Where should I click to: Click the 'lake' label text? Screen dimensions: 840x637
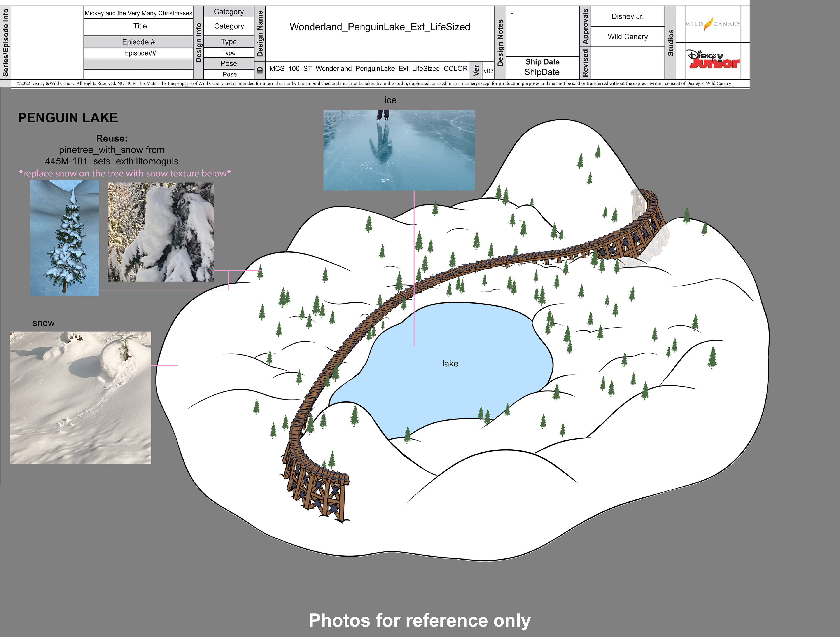point(450,364)
